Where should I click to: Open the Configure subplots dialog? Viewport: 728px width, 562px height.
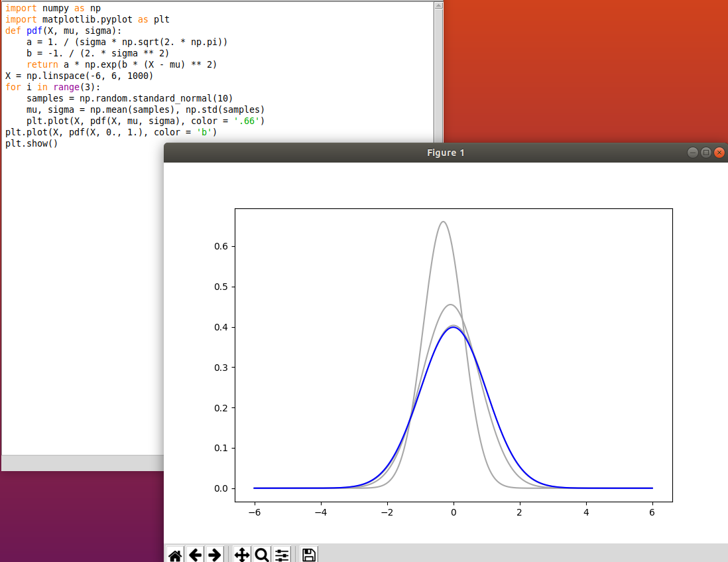282,555
